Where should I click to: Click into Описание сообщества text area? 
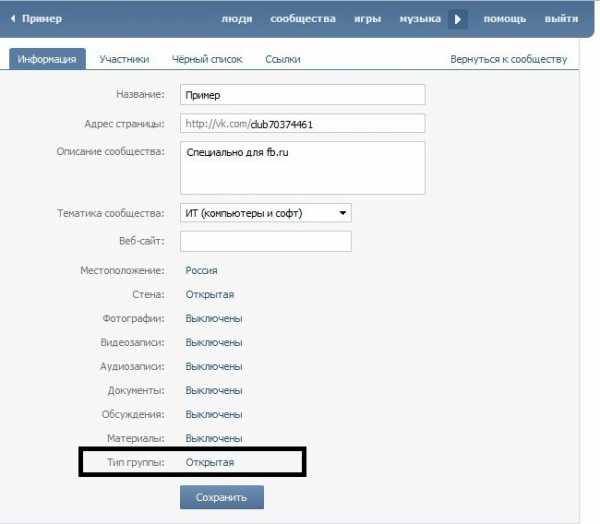click(302, 167)
